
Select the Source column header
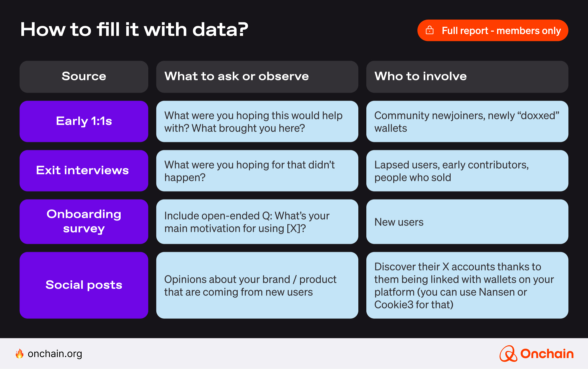[84, 77]
